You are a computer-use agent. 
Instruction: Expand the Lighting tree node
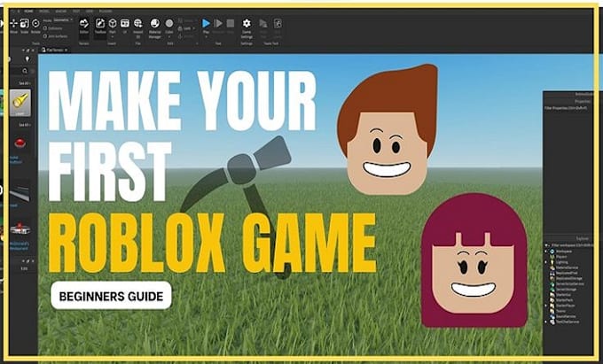click(x=545, y=262)
